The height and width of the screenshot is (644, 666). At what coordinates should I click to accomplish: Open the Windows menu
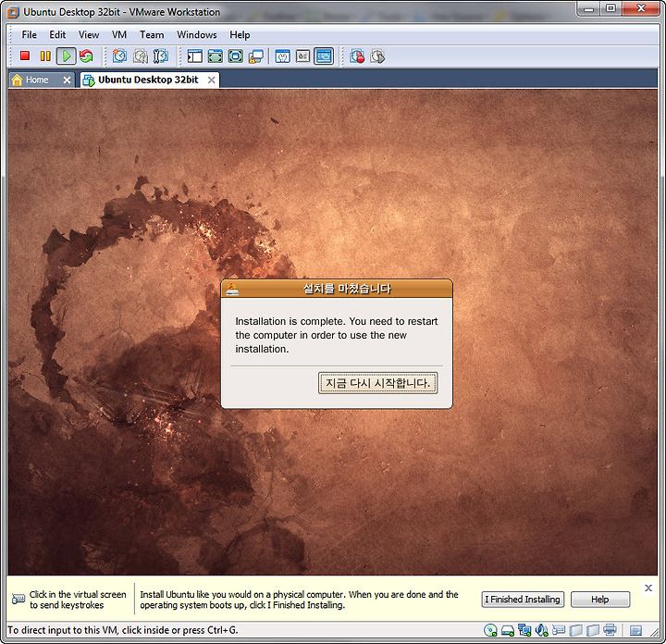[197, 35]
